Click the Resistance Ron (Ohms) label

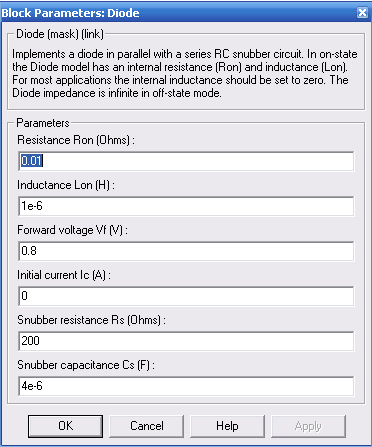[76, 140]
